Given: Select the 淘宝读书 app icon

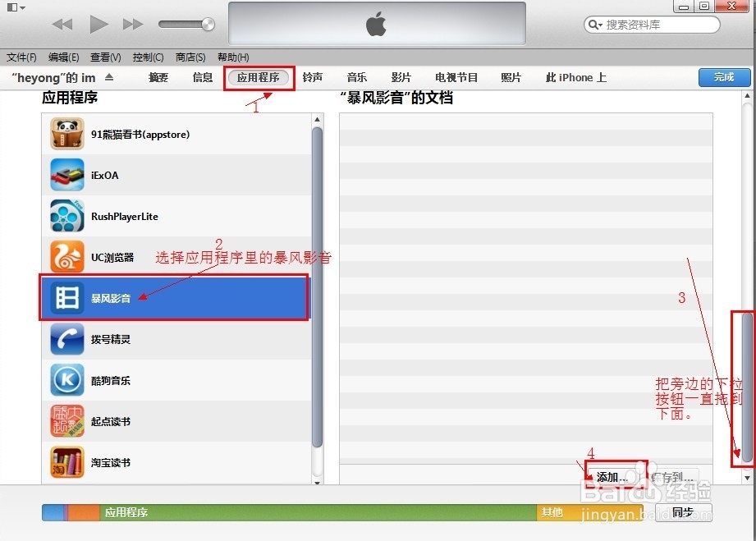Looking at the screenshot, I should click(66, 462).
